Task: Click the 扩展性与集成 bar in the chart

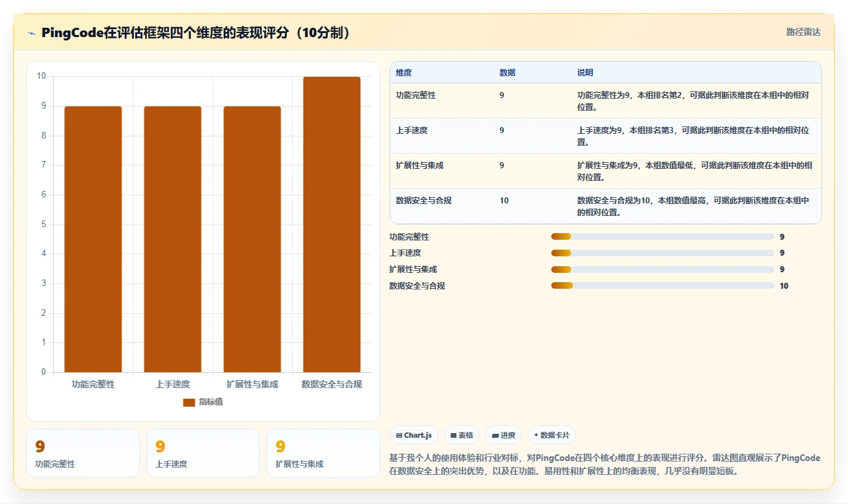Action: click(252, 239)
